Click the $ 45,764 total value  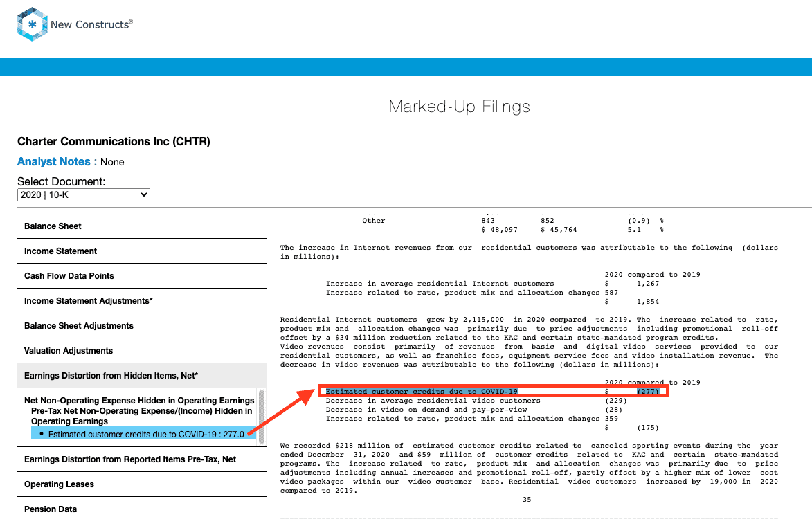(x=559, y=229)
